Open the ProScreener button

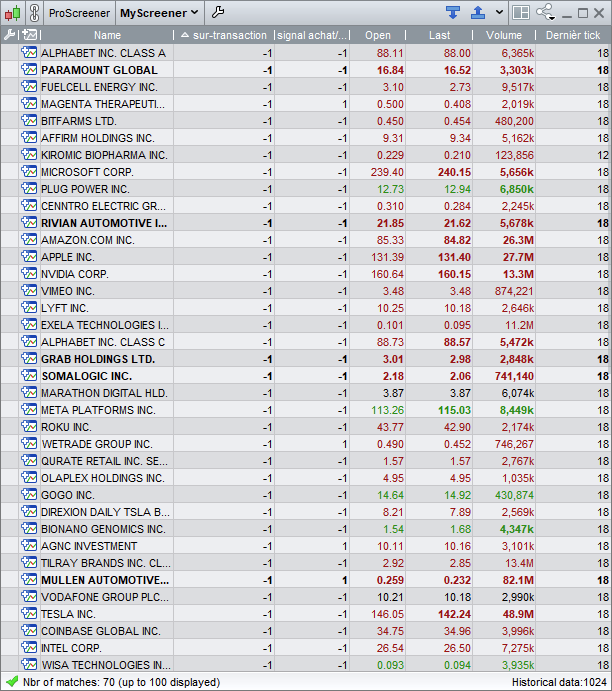(79, 13)
